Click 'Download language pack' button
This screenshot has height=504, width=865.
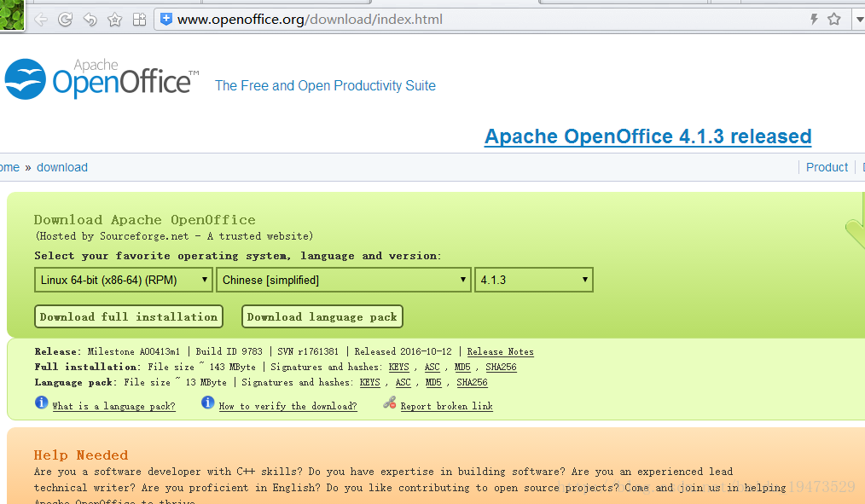coord(322,316)
